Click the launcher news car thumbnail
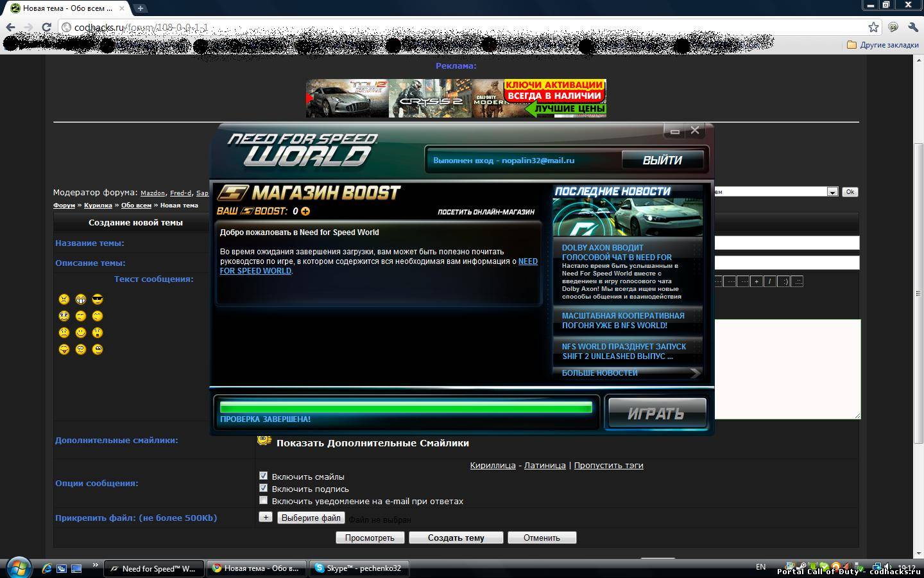 (x=628, y=217)
